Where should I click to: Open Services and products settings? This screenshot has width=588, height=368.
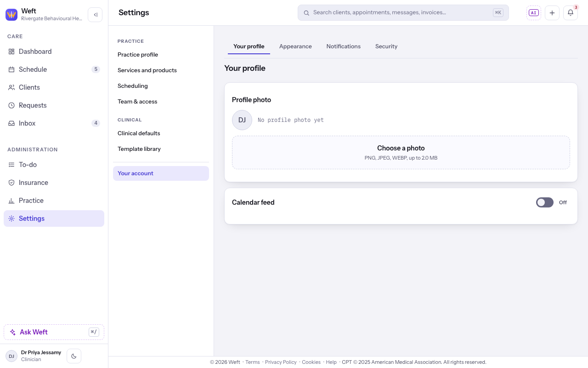(x=161, y=70)
